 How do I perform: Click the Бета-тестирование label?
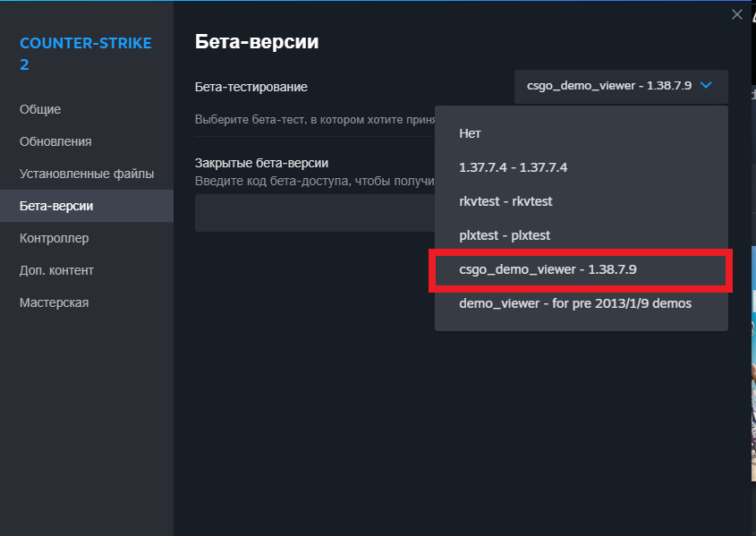(251, 87)
